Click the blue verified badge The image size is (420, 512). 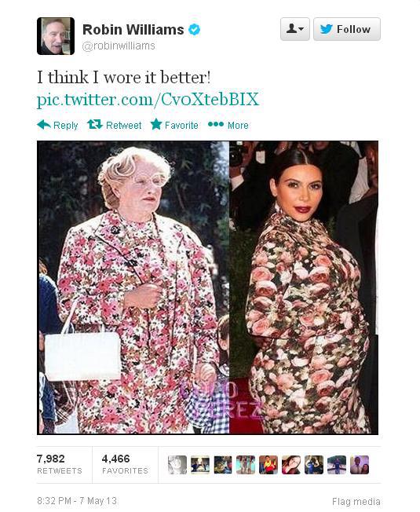tap(194, 30)
